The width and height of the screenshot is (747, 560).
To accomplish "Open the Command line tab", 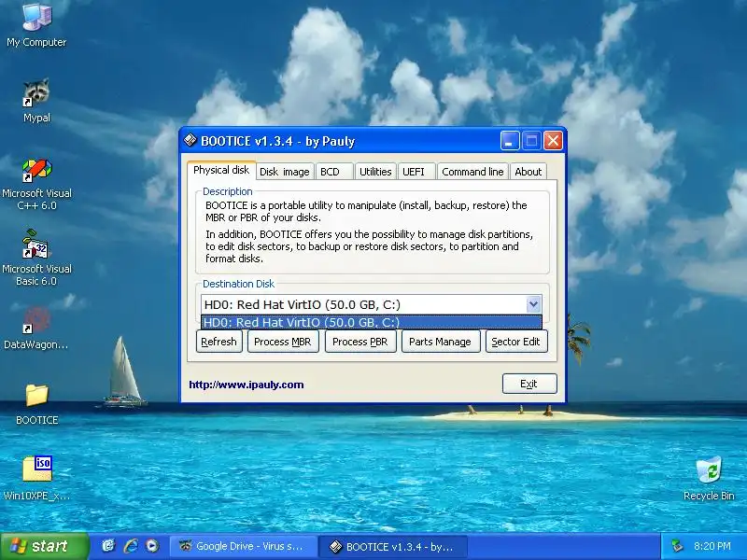I will (472, 172).
